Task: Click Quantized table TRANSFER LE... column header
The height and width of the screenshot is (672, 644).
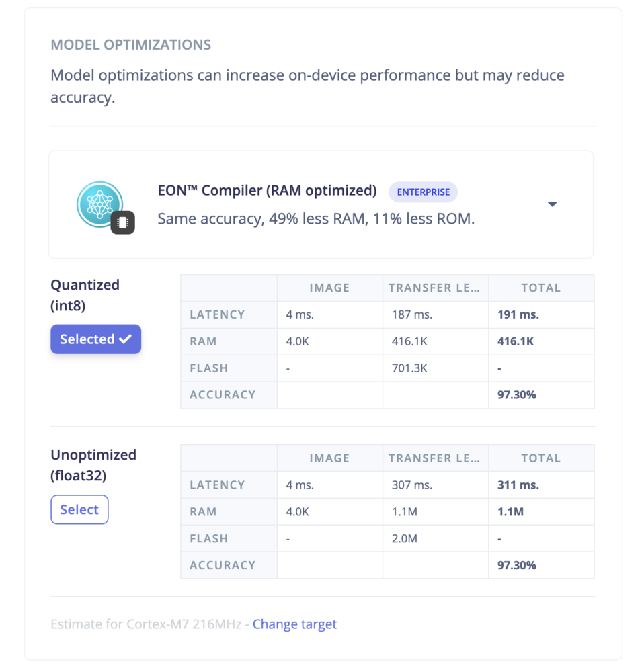Action: coord(435,288)
